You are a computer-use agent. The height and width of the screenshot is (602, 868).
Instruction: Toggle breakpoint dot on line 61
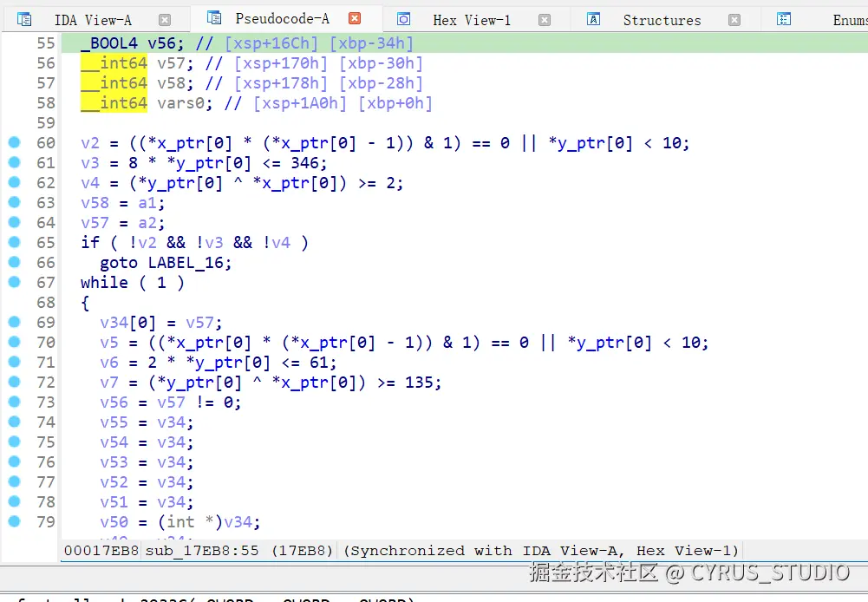(x=15, y=162)
